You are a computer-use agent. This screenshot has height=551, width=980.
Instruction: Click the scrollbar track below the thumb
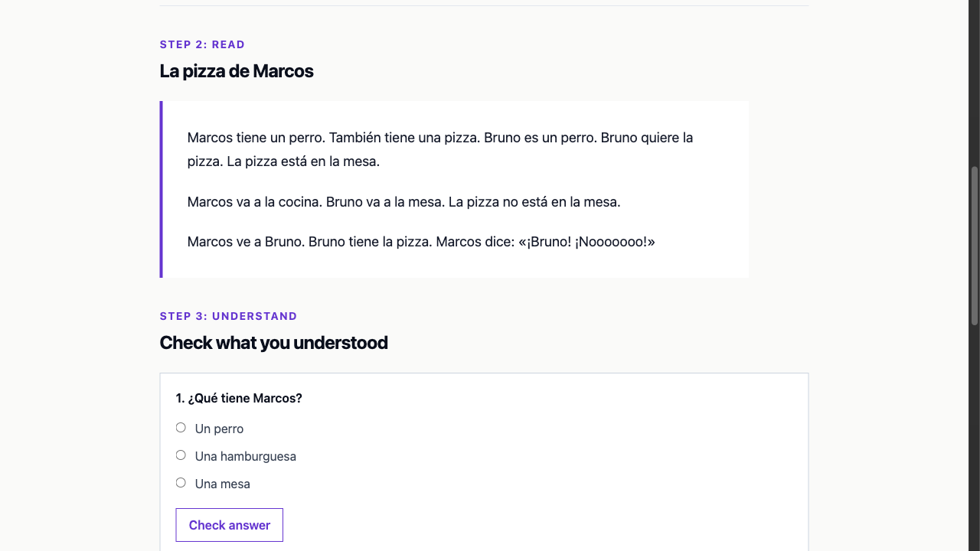tap(975, 439)
